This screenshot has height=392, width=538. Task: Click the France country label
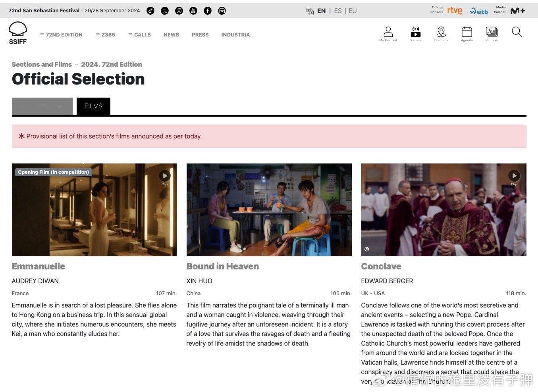[x=20, y=293]
